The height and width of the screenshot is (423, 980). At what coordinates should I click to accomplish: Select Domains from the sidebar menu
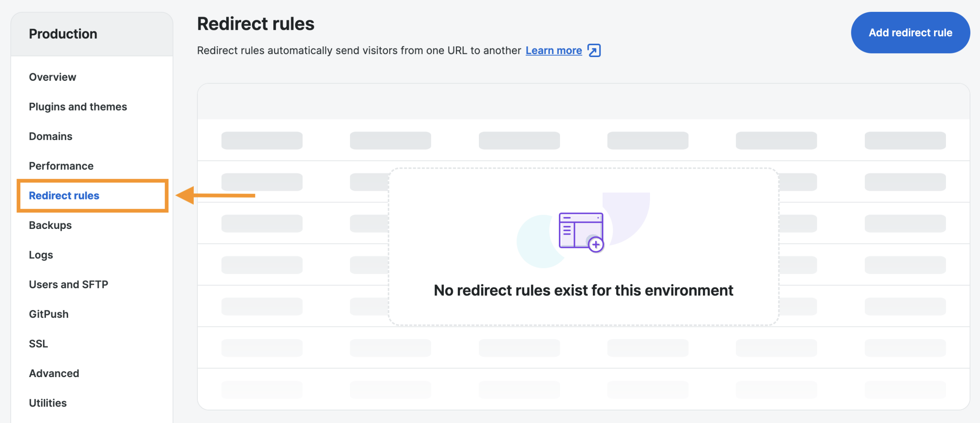tap(51, 136)
